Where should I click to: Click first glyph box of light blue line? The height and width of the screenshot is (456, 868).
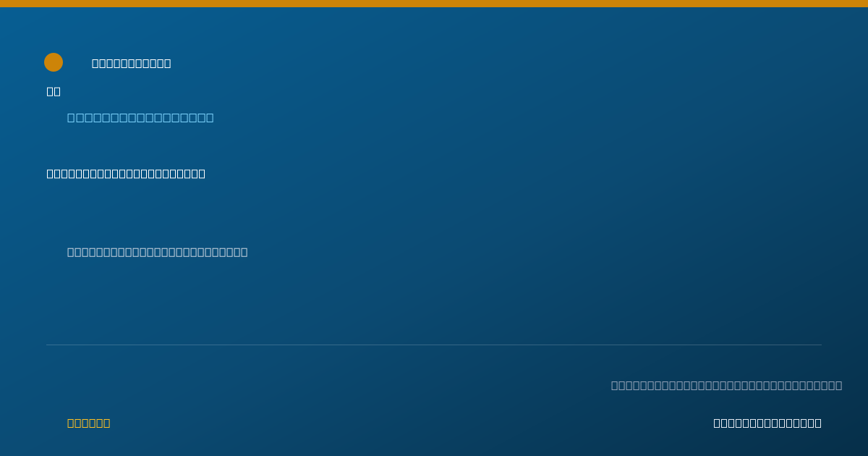(x=71, y=117)
